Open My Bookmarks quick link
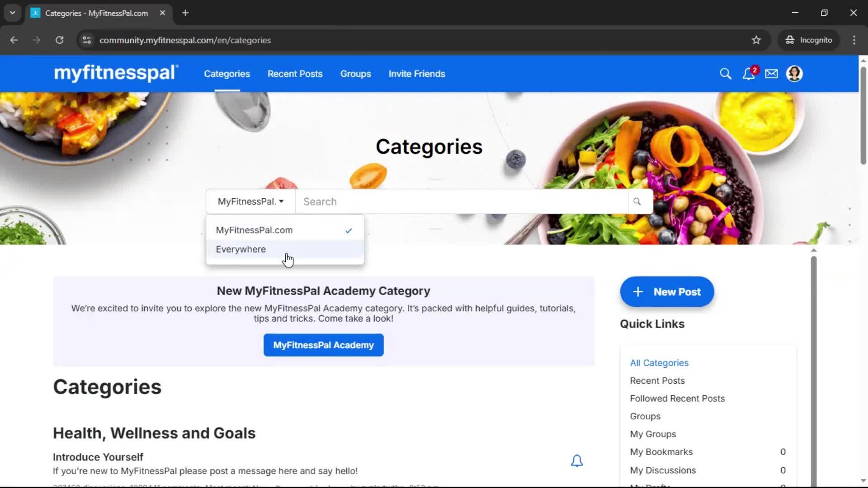Viewport: 868px width, 488px height. pyautogui.click(x=661, y=452)
